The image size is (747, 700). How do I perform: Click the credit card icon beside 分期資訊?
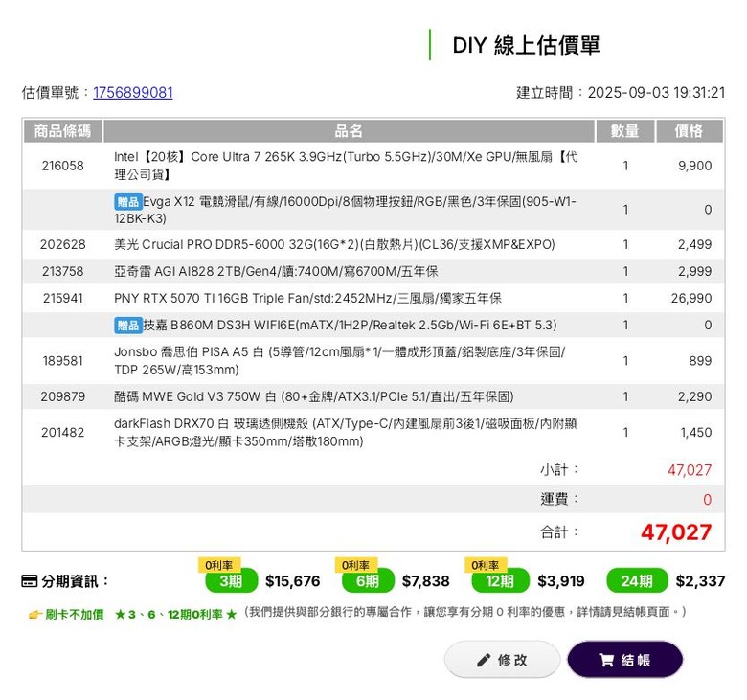[x=29, y=581]
